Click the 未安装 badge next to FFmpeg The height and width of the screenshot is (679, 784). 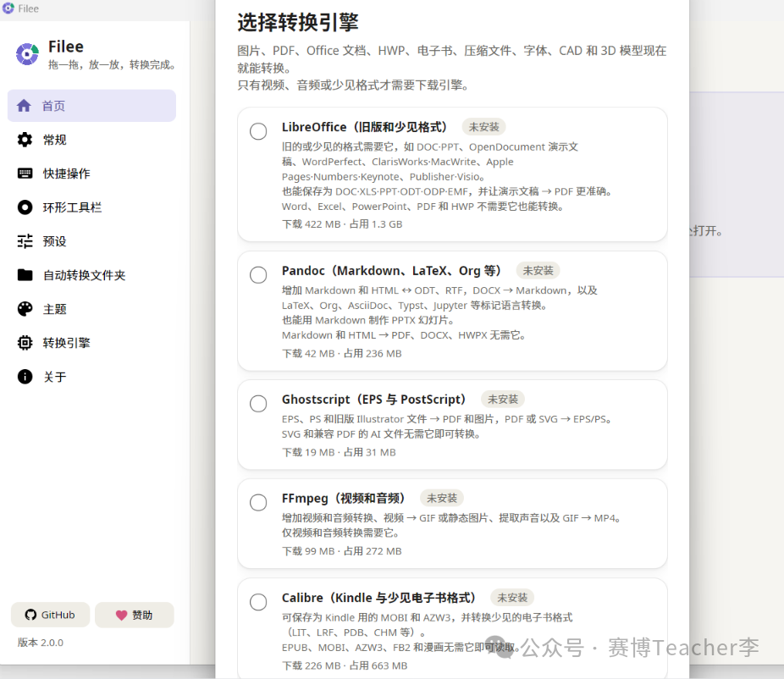(x=442, y=498)
